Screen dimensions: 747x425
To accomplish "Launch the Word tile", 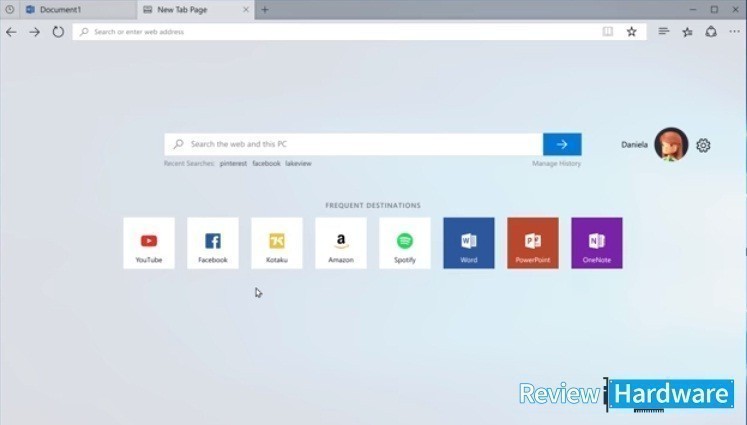I will 469,243.
